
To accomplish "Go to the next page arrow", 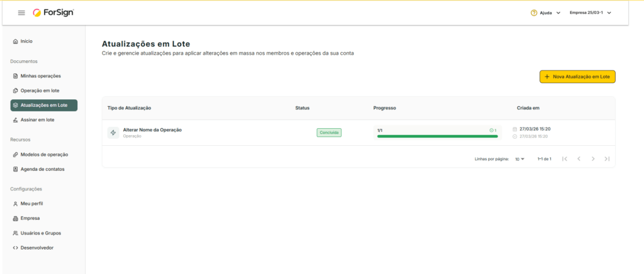I will [592, 159].
